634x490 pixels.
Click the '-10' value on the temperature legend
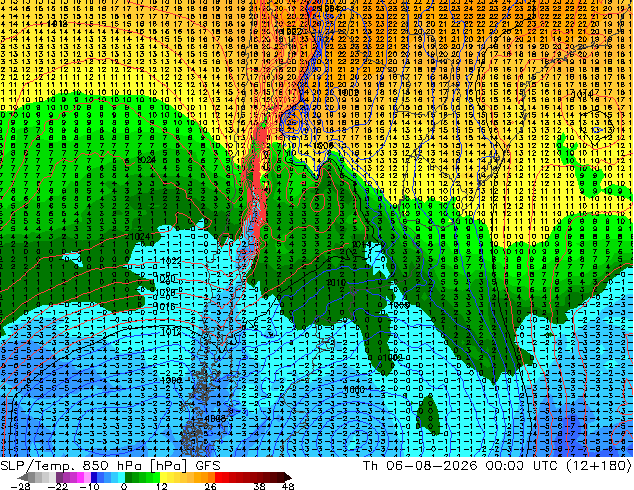point(90,486)
